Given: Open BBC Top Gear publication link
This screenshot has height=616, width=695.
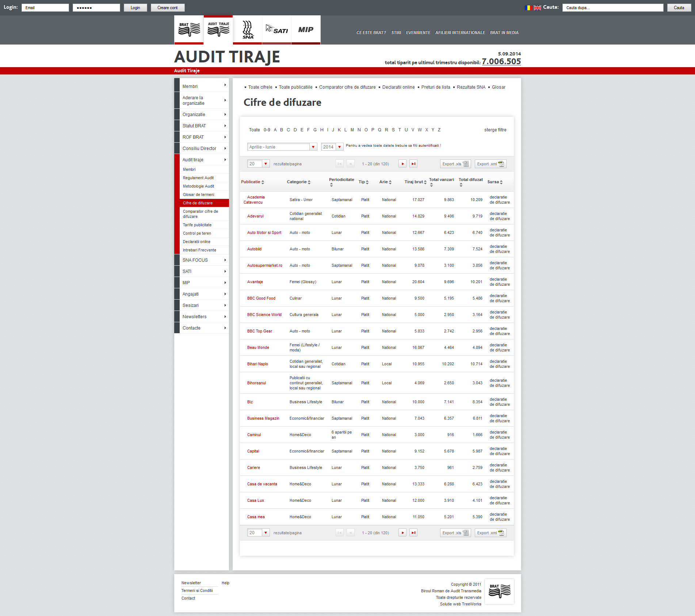Looking at the screenshot, I should [x=260, y=331].
